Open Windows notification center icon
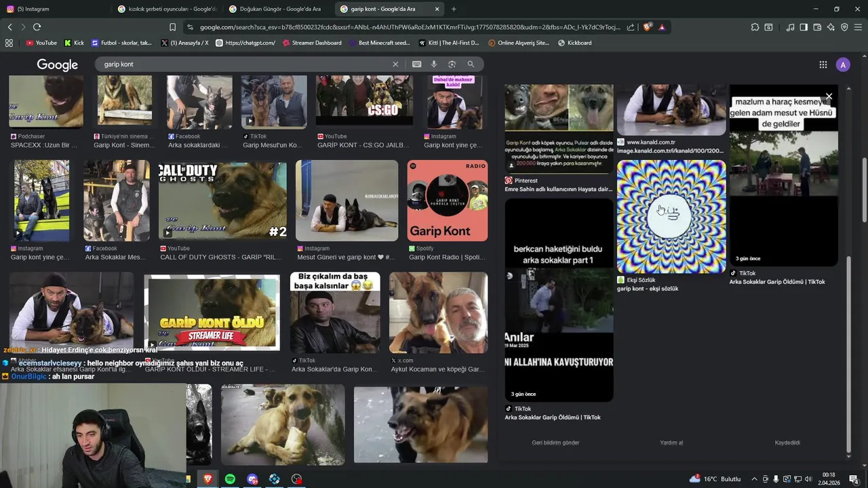The width and height of the screenshot is (868, 488). (x=854, y=479)
